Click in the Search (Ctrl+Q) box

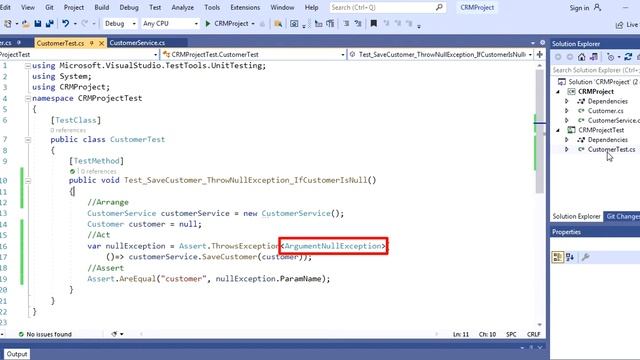[x=388, y=7]
